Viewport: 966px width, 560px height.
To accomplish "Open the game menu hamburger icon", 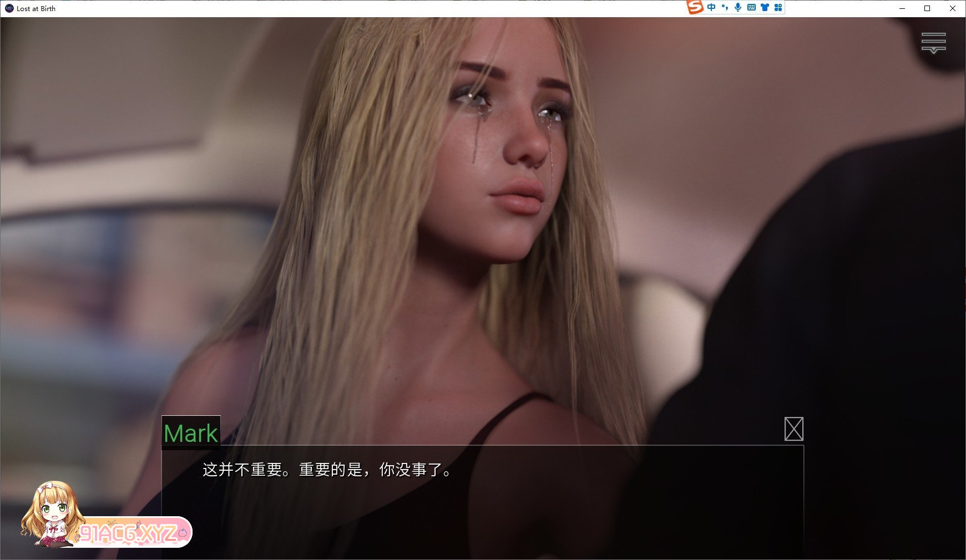I will [x=933, y=43].
